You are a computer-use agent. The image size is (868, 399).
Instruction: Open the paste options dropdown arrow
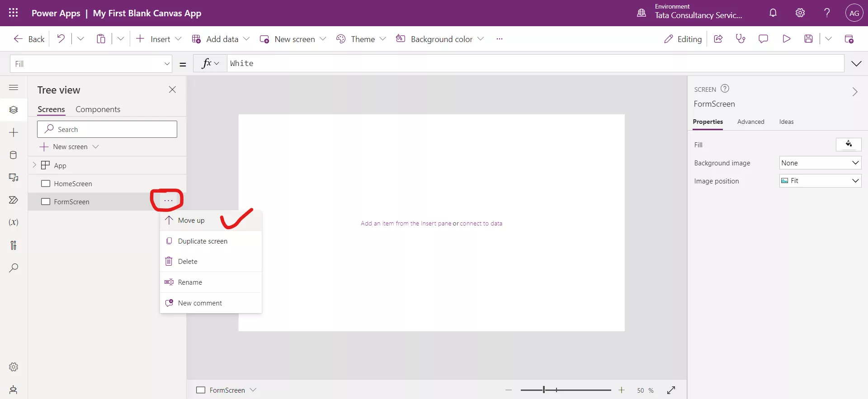coord(121,39)
